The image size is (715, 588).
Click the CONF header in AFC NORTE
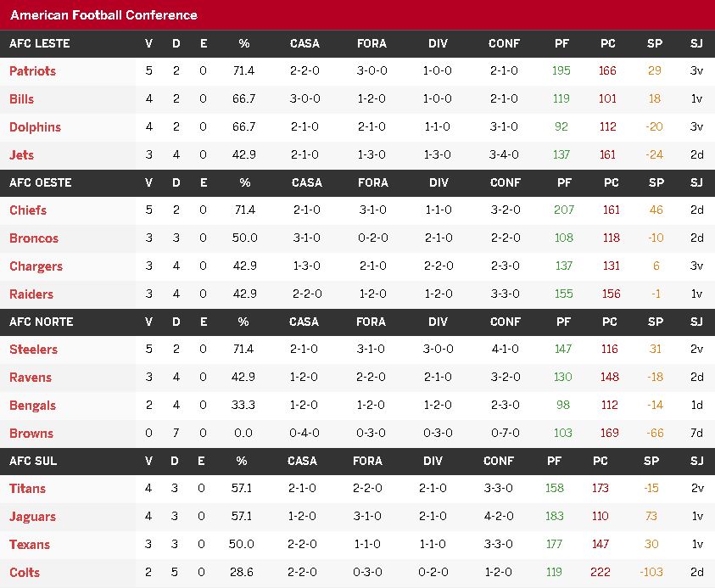505,322
